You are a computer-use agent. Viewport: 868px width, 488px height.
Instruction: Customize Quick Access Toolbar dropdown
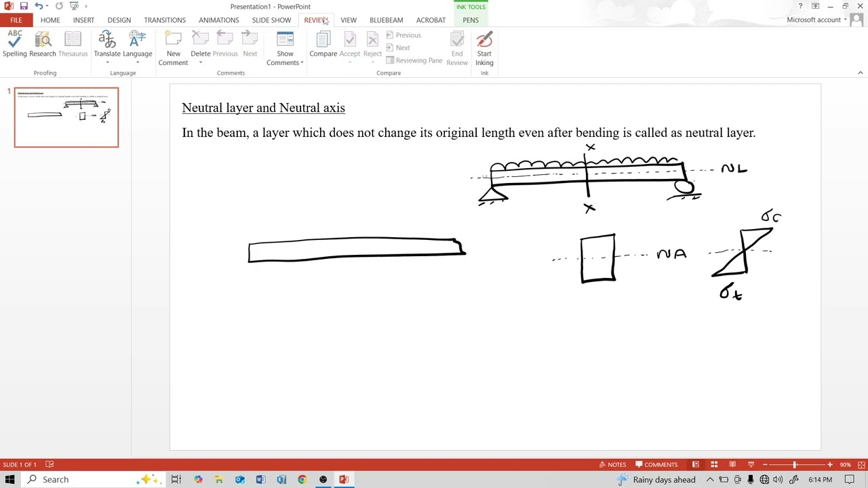86,6
